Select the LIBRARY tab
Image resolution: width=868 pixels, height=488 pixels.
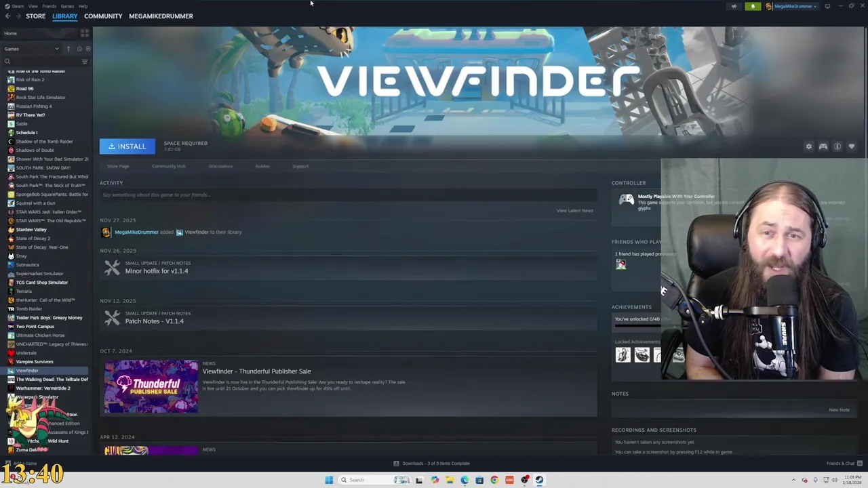(65, 16)
